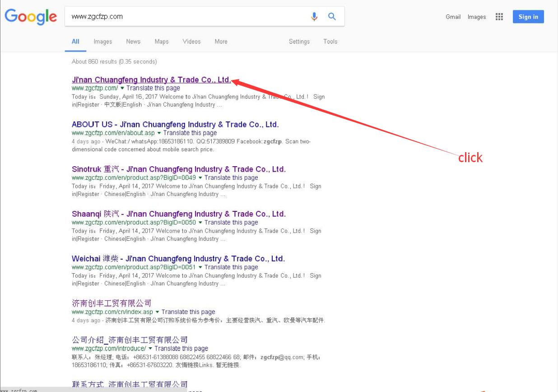
Task: Open Images link in the header
Action: [477, 17]
